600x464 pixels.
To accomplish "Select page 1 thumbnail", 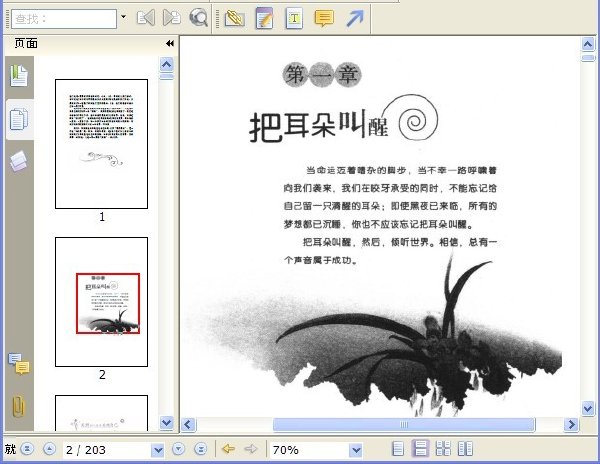I will [x=101, y=144].
